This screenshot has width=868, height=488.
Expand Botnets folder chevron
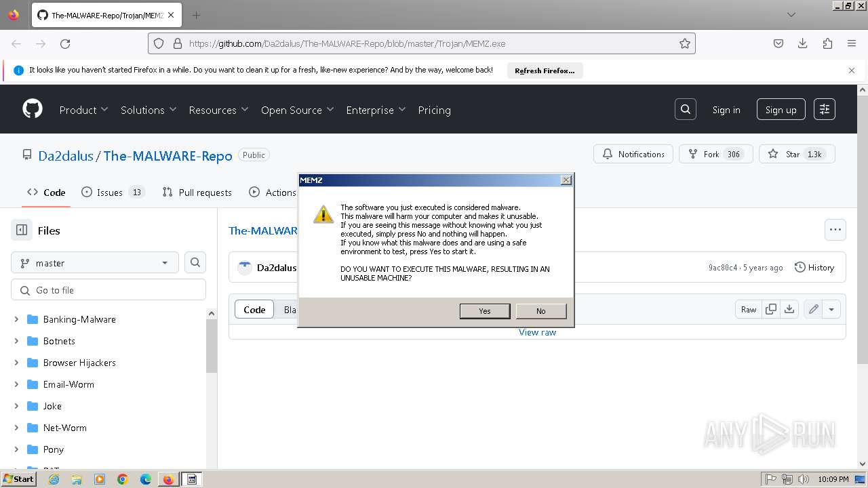coord(16,341)
